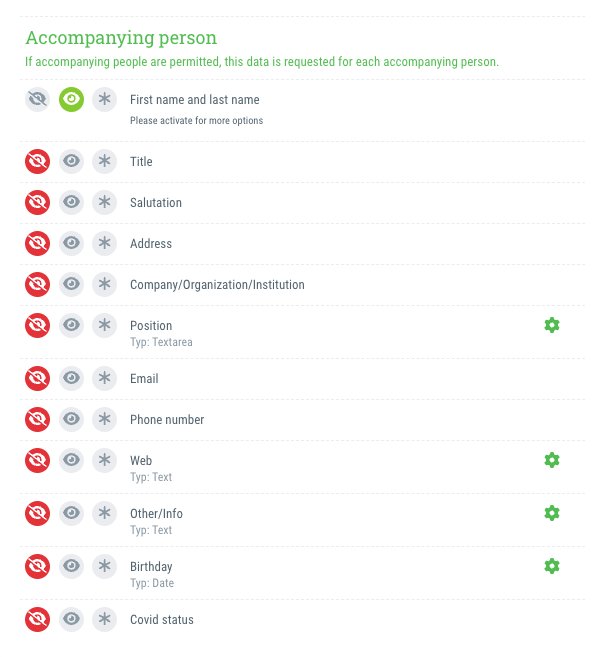This screenshot has height=657, width=599.
Task: Show the Salutation field with eye icon
Action: [x=71, y=202]
